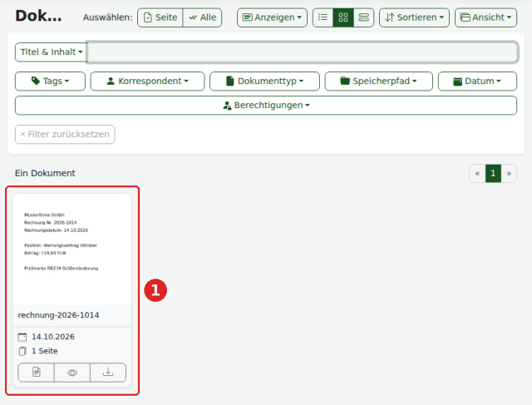Focus the document search text field
532x405 pixels.
tap(303, 52)
